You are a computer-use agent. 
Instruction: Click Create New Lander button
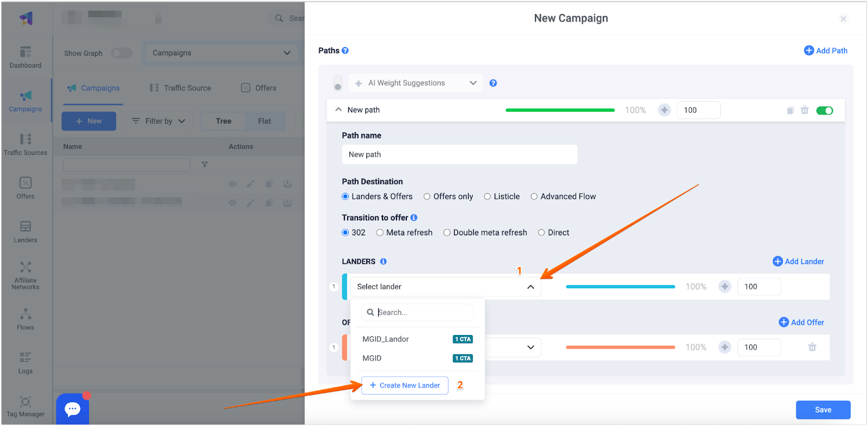[x=405, y=385]
